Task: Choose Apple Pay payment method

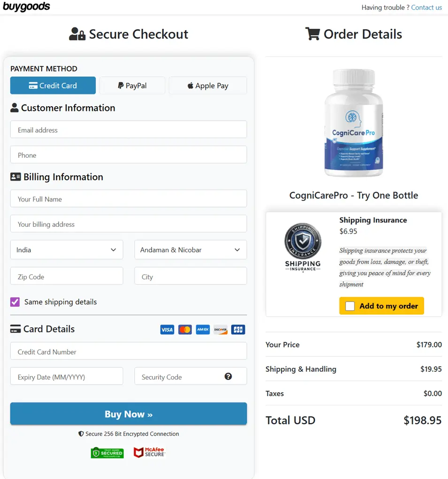Action: (208, 85)
